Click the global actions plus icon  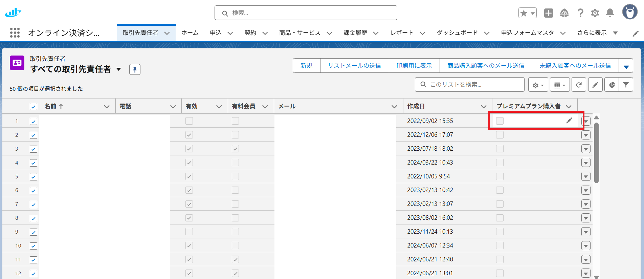[x=549, y=13]
